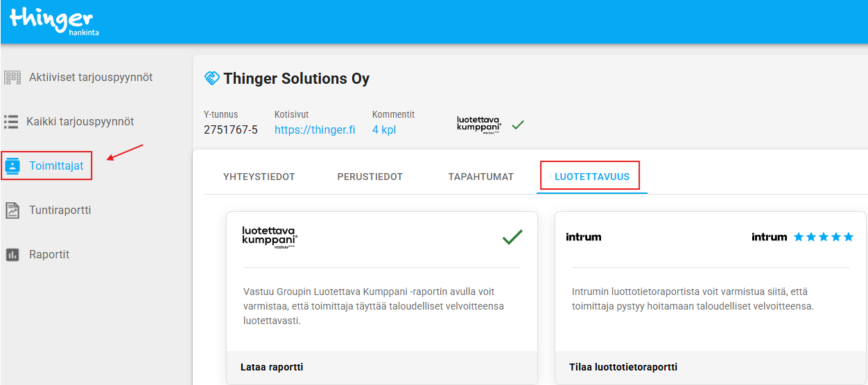Click the intrum five-star rating
The width and height of the screenshot is (868, 385).
824,237
